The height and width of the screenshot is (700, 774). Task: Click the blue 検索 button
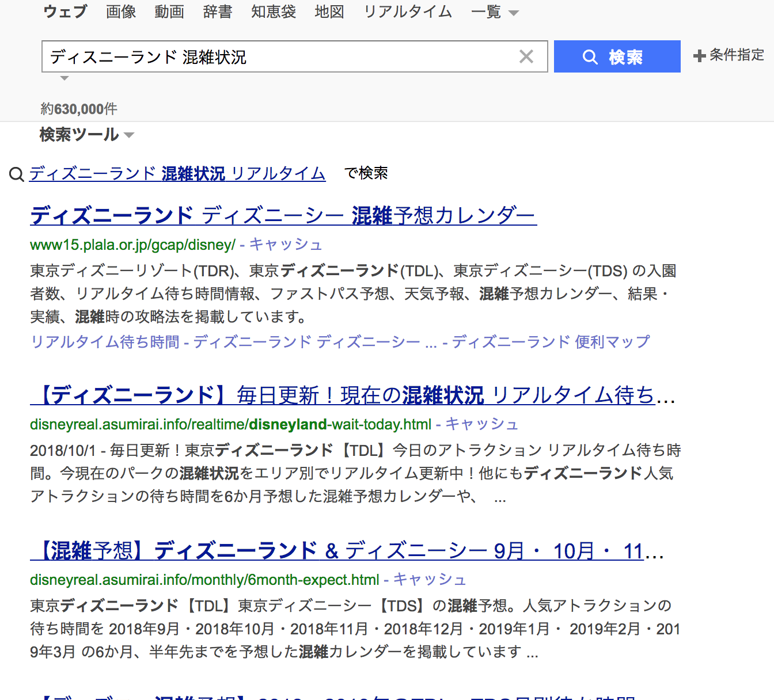click(x=617, y=56)
